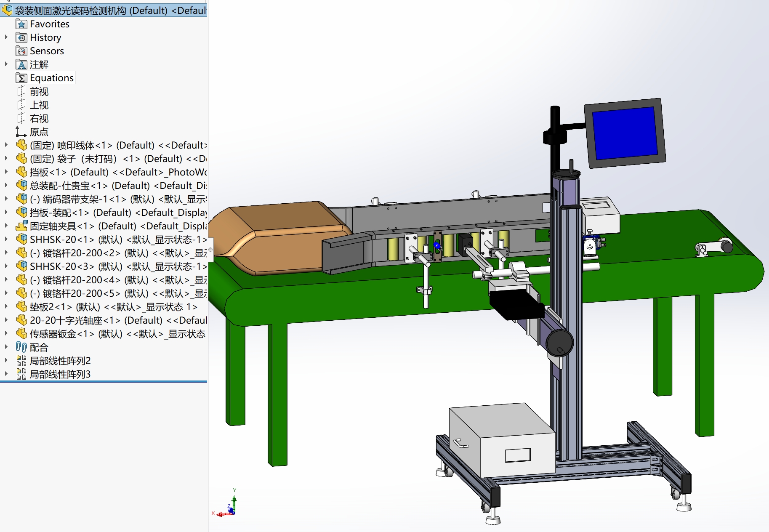Click the 总装配-仕贵宝<1> assembly icon
Viewport: 769px width, 532px height.
[21, 186]
